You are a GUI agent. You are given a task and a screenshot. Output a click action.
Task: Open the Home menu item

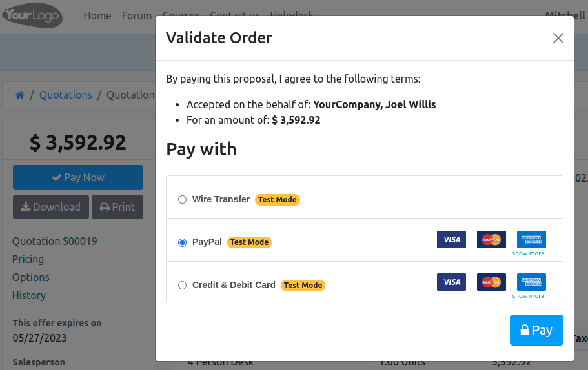(x=97, y=15)
